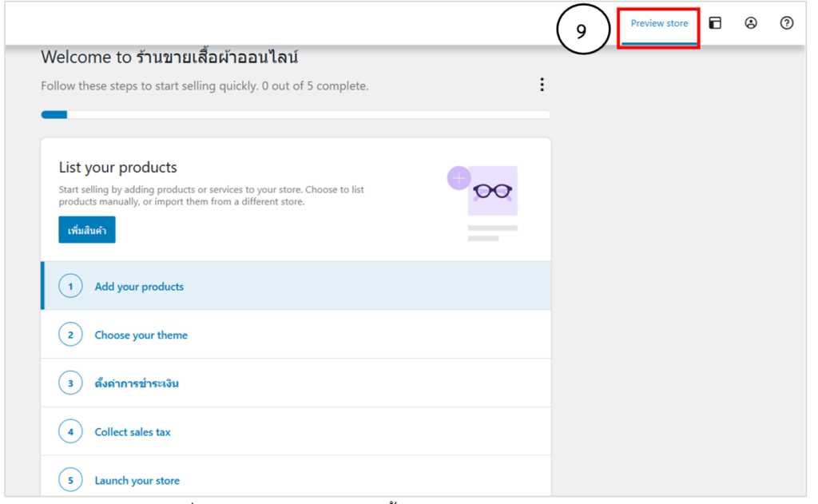Screen dimensions: 818x504
Task: Open the activity panel icon in header
Action: pyautogui.click(x=715, y=23)
